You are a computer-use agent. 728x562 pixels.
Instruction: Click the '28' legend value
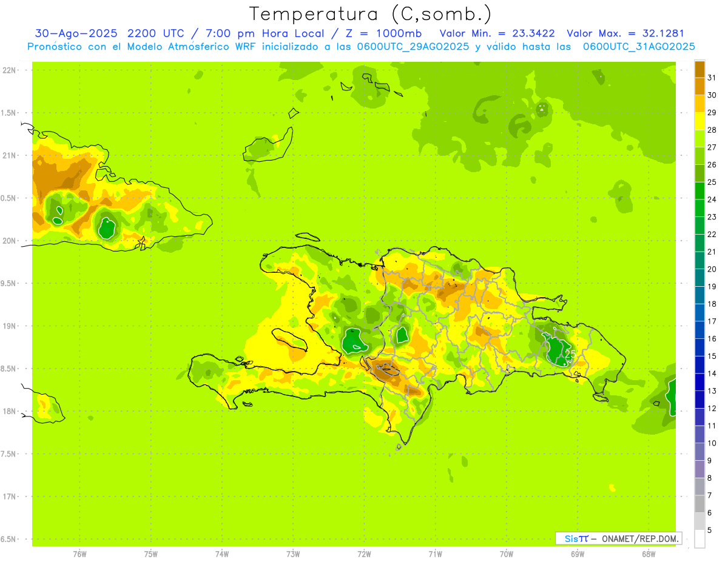(x=712, y=130)
